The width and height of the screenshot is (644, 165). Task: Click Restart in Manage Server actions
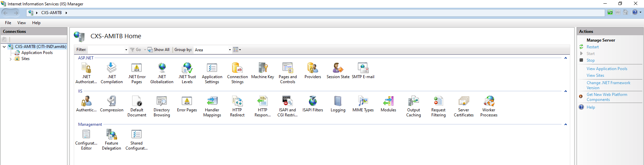pos(592,47)
